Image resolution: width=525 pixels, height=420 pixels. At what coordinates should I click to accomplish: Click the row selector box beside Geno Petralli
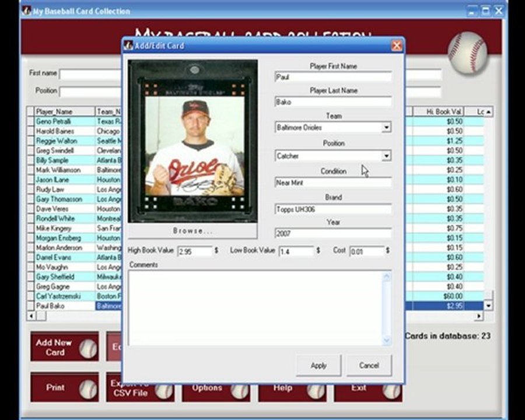[31, 121]
